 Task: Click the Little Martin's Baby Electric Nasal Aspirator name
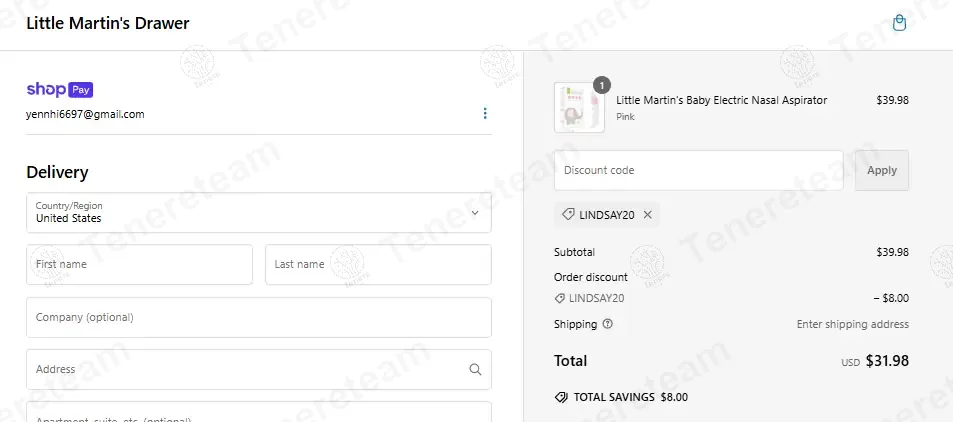point(721,100)
